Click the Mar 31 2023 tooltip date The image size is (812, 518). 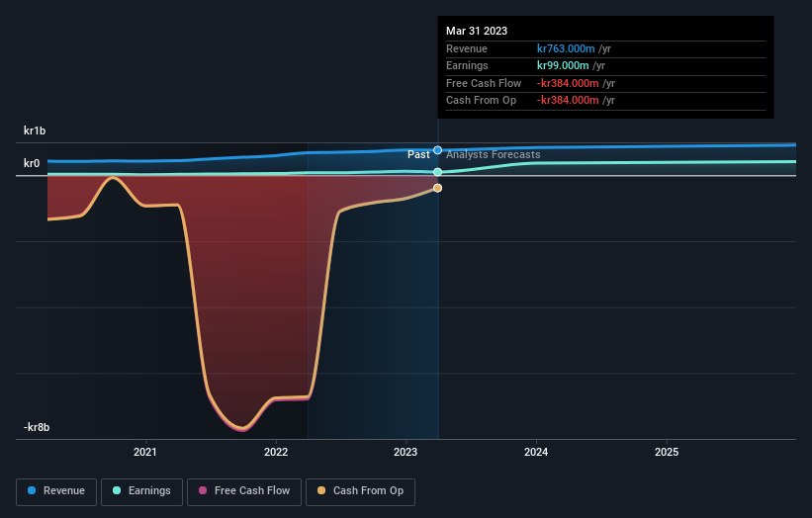pyautogui.click(x=477, y=31)
